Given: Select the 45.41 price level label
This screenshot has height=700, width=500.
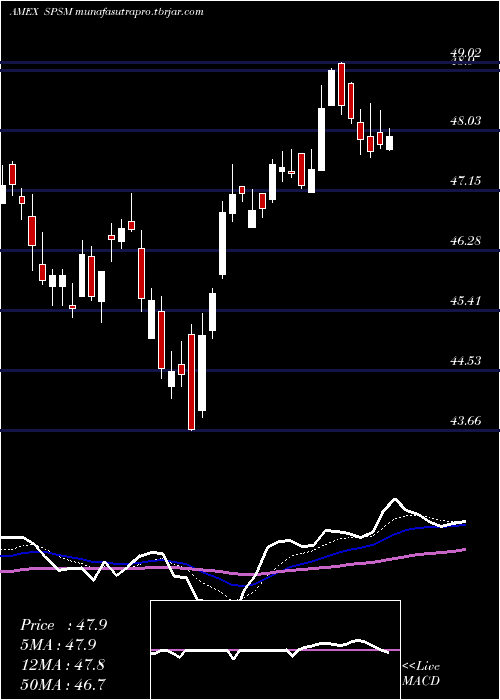Looking at the screenshot, I should coord(466,300).
